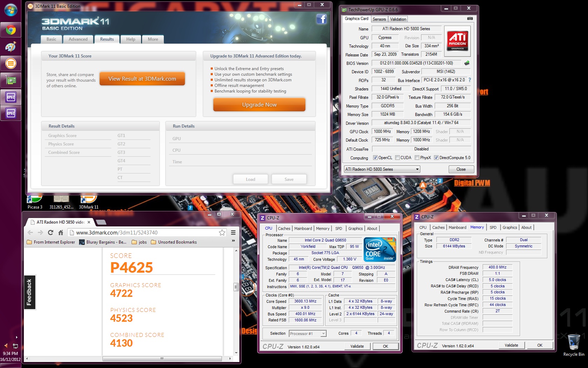Click the ATI Radeon logo in GPU-Z
This screenshot has height=368, width=588.
[x=457, y=41]
